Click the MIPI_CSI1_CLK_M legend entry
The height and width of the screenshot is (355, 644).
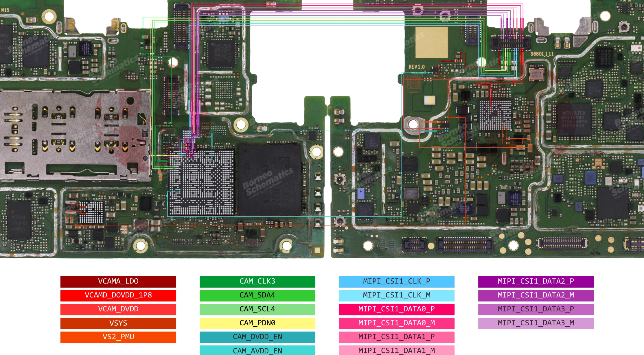point(397,295)
